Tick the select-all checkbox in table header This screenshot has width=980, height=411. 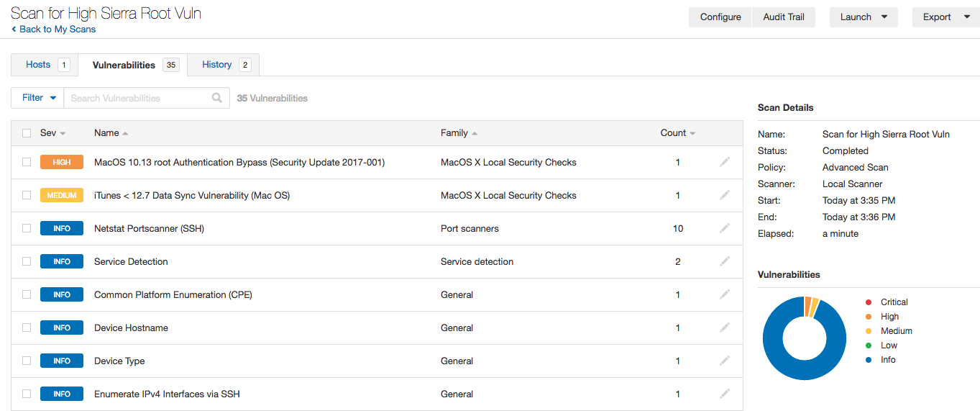pos(27,133)
